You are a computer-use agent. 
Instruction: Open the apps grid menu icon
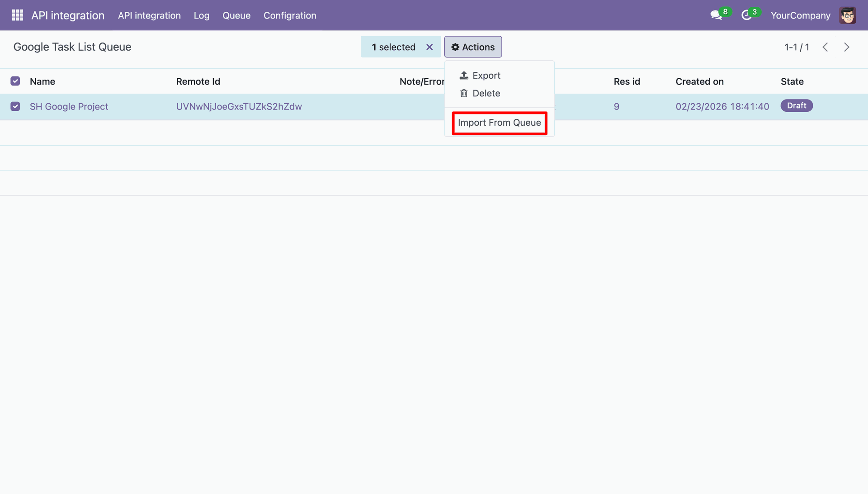click(17, 15)
